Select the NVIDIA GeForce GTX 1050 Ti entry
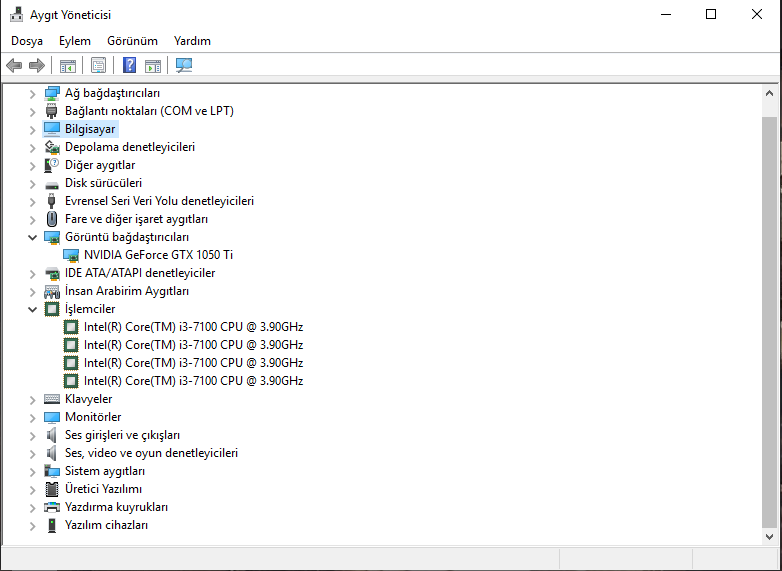 [x=158, y=255]
